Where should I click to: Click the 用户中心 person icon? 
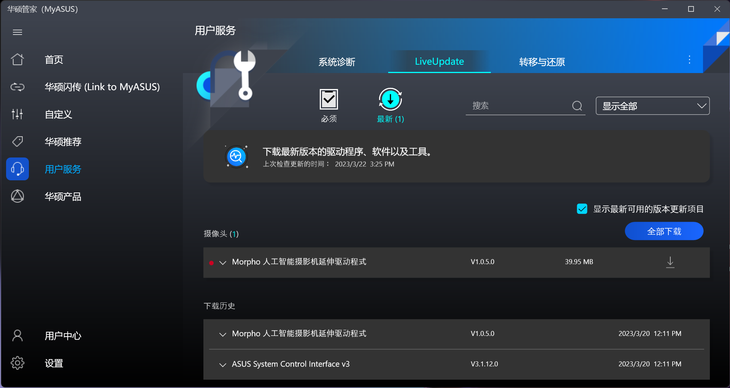coord(17,335)
